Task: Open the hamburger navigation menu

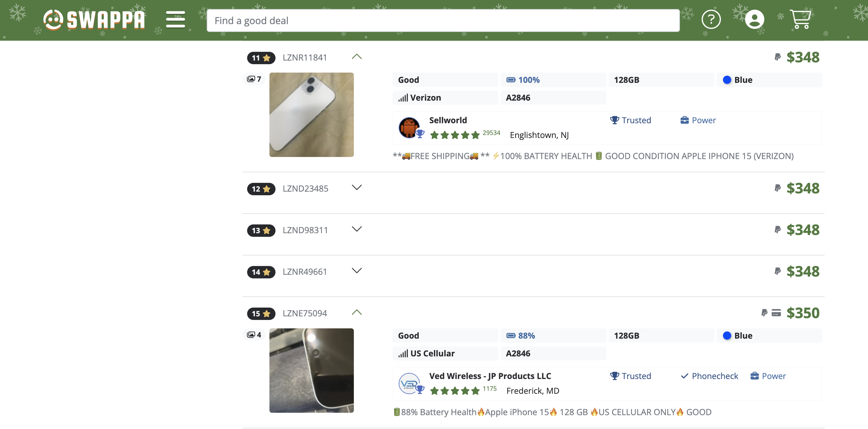Action: pos(175,20)
